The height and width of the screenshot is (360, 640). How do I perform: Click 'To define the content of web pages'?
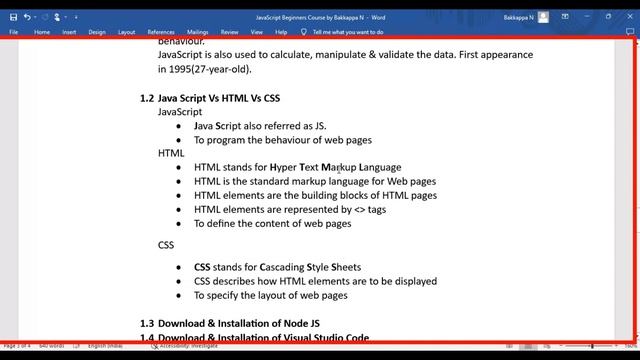coord(273,224)
